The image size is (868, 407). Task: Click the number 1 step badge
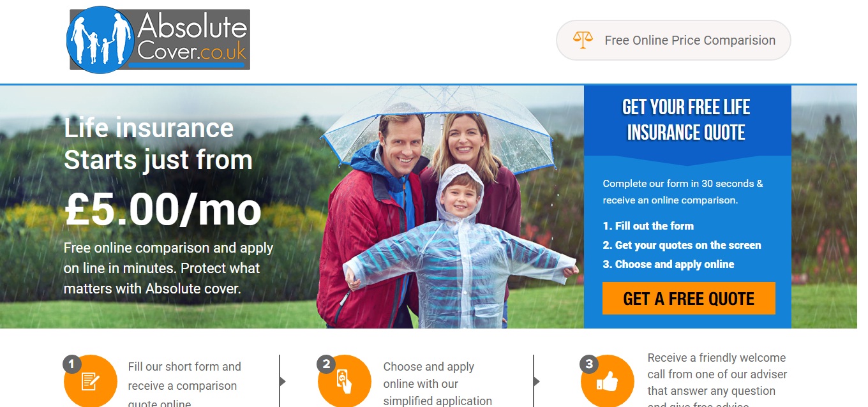[x=71, y=364]
